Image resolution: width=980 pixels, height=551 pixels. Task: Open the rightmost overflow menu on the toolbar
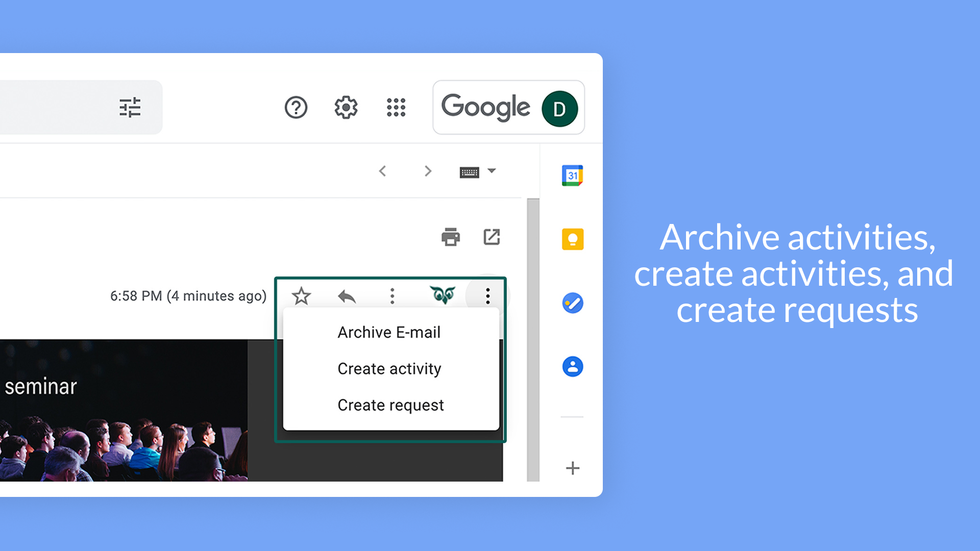coord(487,296)
